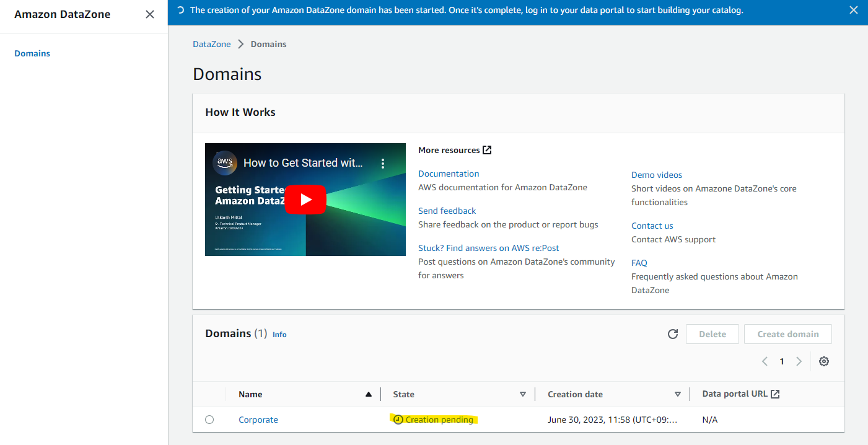Click the external link icon beside More resources
The height and width of the screenshot is (445, 868).
pyautogui.click(x=487, y=150)
